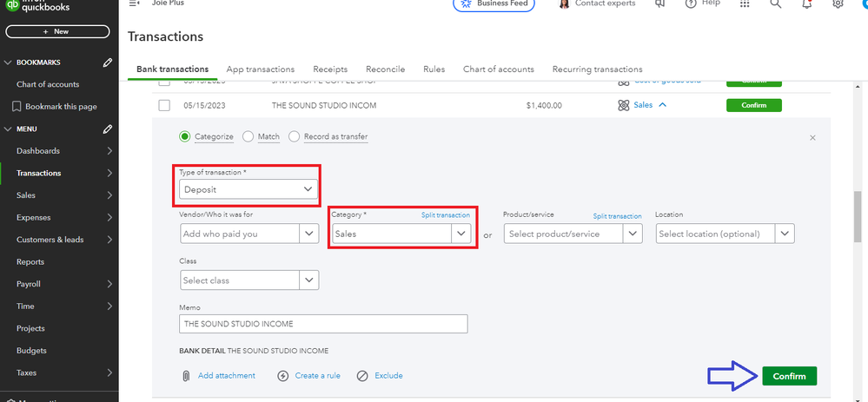This screenshot has width=868, height=402.
Task: Tick the checkbox for the 05/15/2023 transaction
Action: 164,105
